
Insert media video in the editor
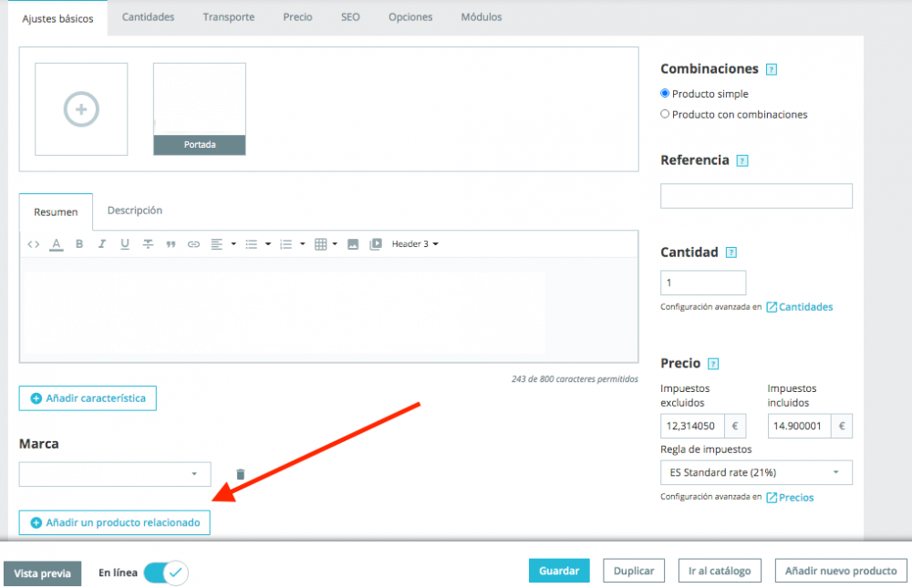[376, 244]
